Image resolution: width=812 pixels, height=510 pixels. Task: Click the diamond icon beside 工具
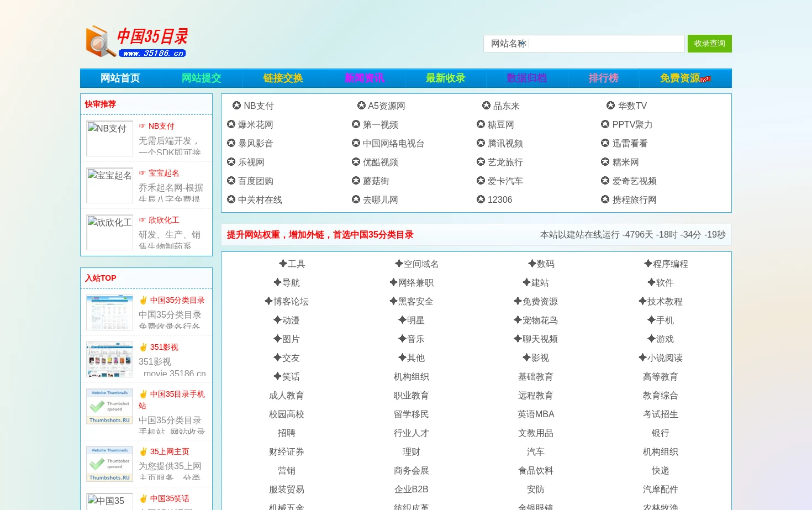click(x=283, y=264)
